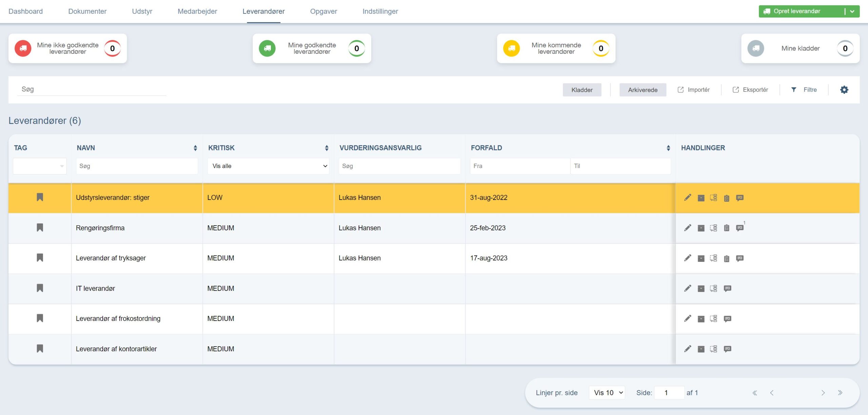This screenshot has width=868, height=415.
Task: Sort the table by the FORFALD column
Action: point(668,148)
